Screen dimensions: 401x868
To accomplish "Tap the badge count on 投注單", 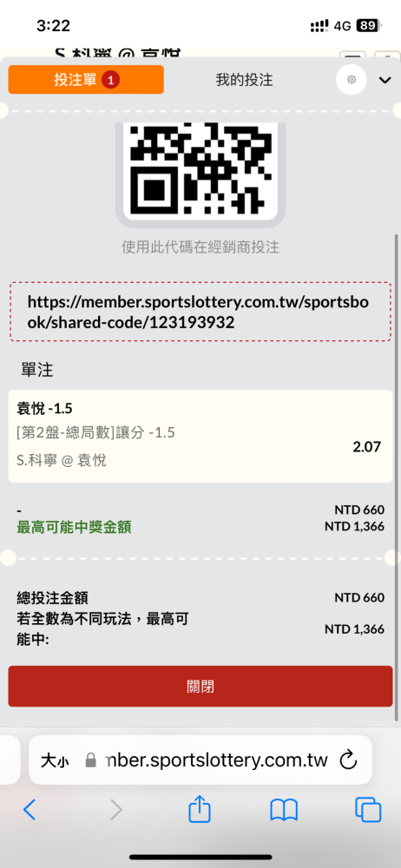I will [x=110, y=80].
